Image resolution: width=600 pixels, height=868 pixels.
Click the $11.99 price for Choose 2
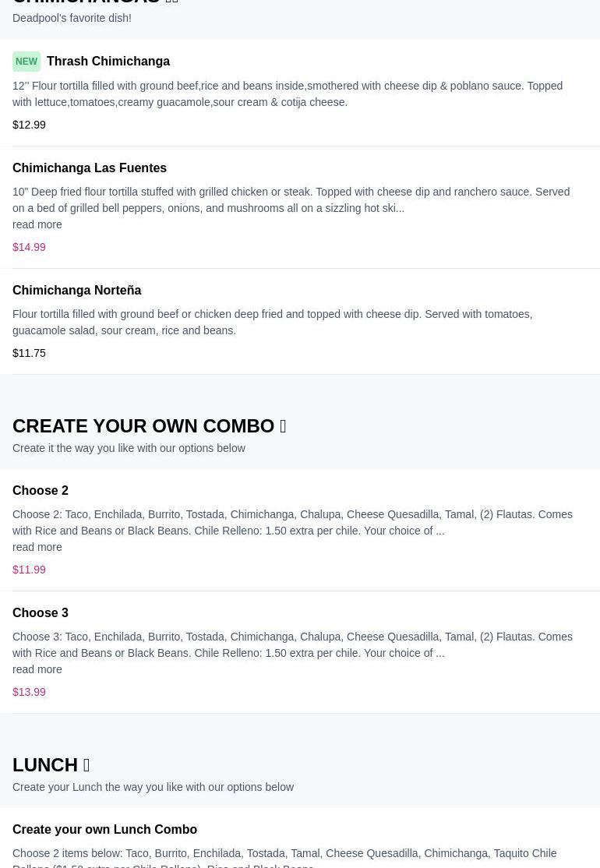(29, 570)
